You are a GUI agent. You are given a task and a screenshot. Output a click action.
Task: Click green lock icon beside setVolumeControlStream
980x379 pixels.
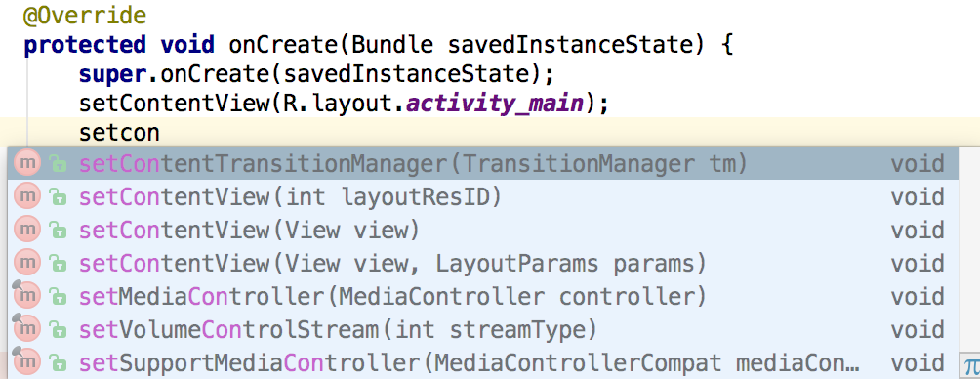click(x=59, y=330)
